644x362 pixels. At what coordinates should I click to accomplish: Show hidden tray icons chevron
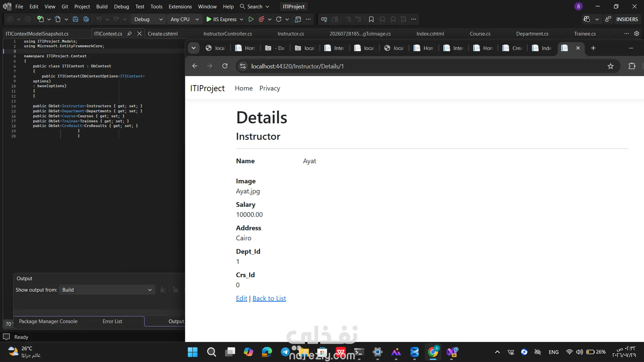click(x=497, y=352)
